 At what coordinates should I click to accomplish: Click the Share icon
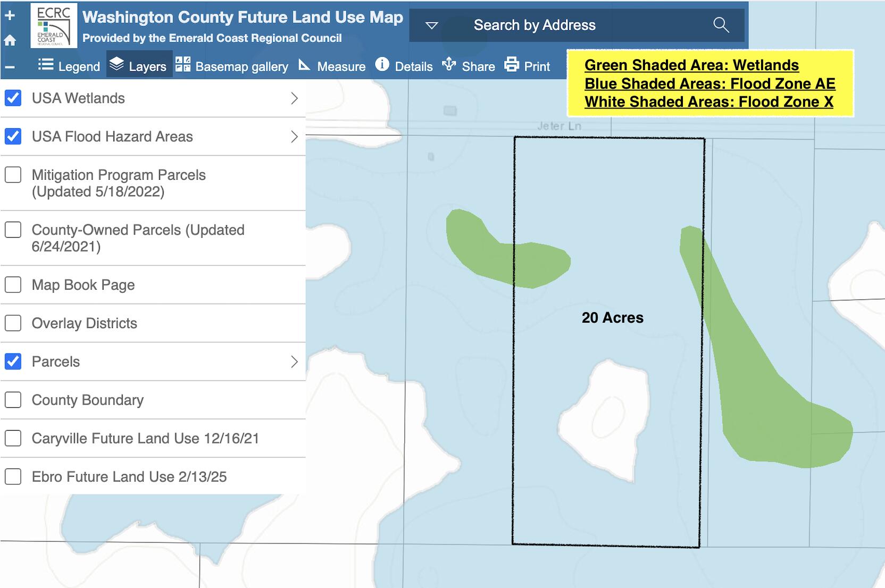[449, 64]
